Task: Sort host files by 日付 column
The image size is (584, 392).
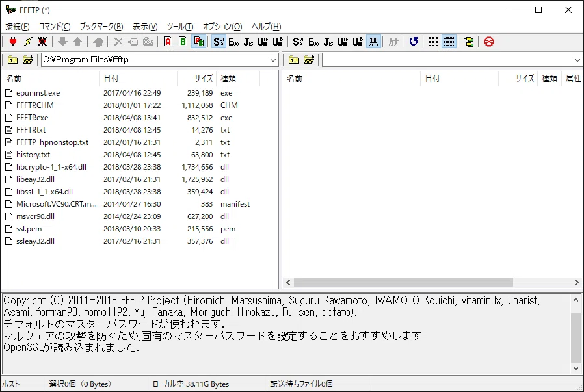Action: coord(460,79)
